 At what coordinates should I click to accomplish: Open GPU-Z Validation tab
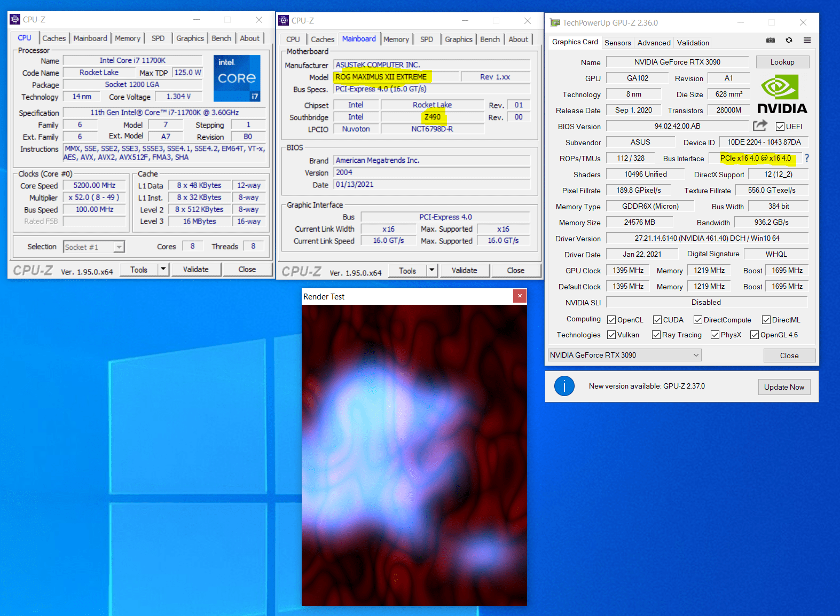[693, 43]
